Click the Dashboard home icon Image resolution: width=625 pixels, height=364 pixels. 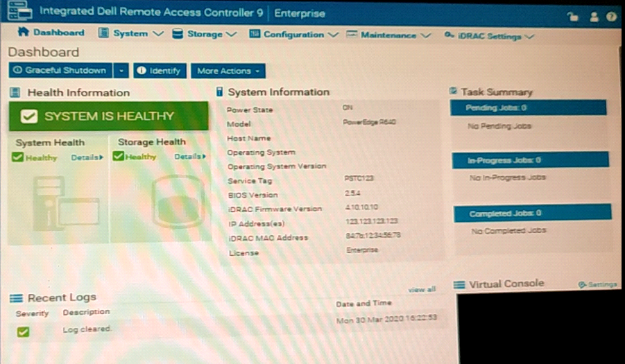23,33
